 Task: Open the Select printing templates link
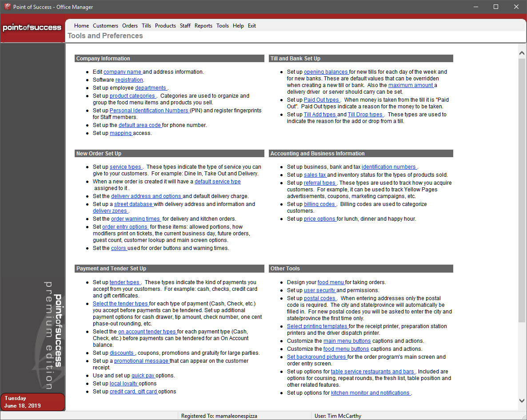[317, 326]
